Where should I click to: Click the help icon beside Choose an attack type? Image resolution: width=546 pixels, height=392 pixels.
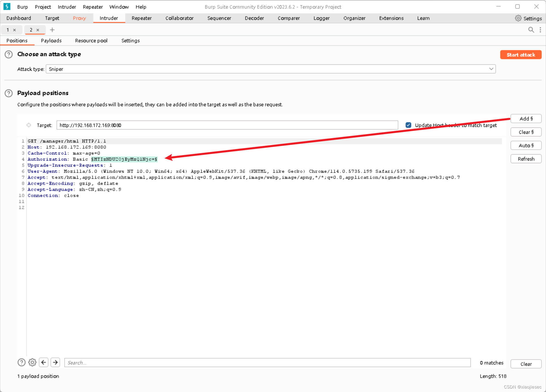(9, 54)
